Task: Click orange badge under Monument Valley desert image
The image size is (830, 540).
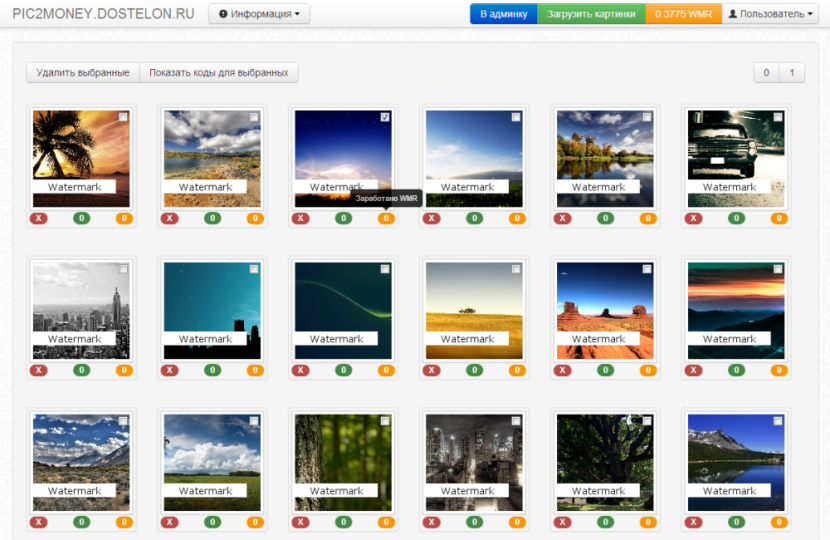Action: click(648, 370)
